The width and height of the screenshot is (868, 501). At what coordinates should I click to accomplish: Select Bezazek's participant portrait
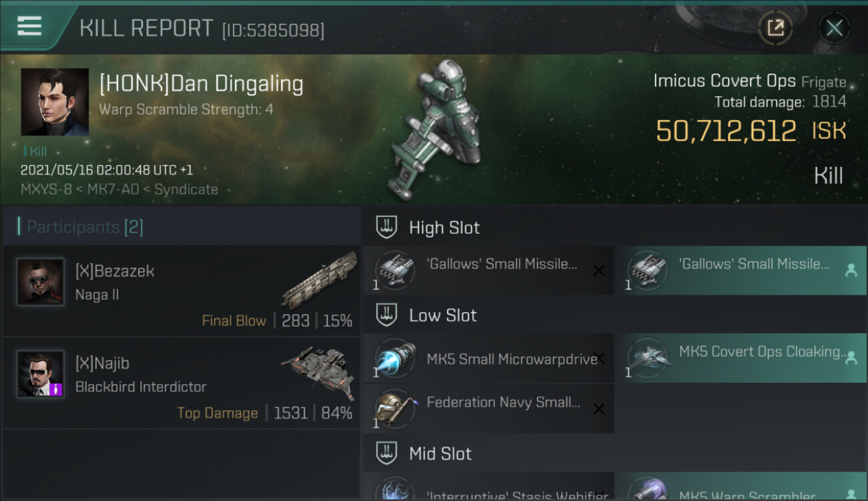[x=41, y=282]
